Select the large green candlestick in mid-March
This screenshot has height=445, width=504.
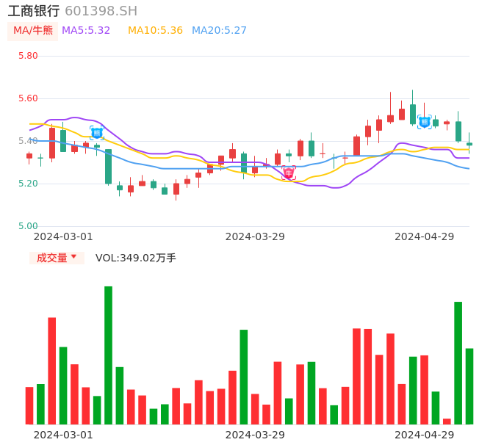click(108, 166)
